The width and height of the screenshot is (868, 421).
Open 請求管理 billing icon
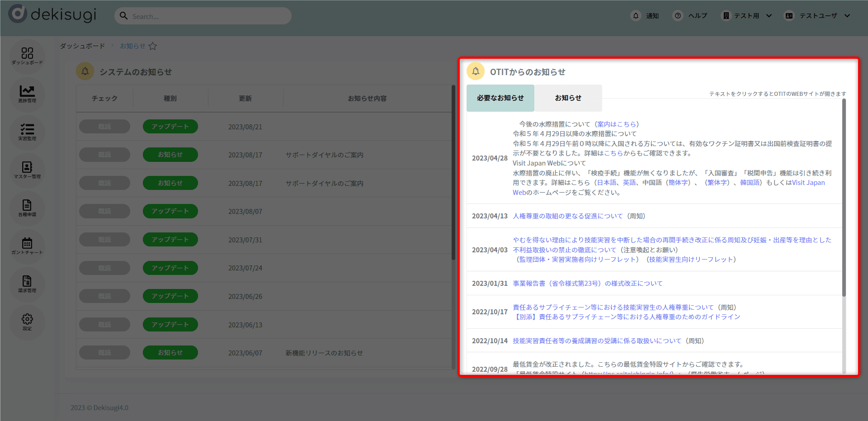pos(27,284)
